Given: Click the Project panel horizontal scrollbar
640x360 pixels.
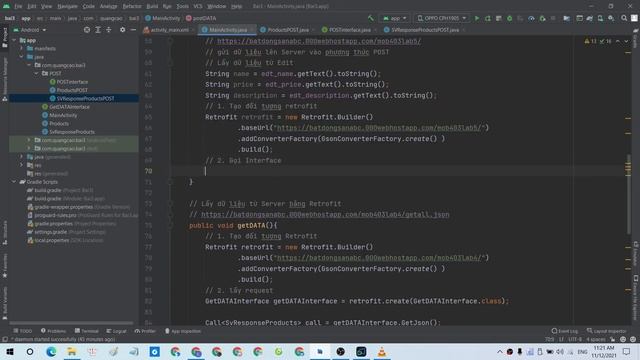Looking at the screenshot, I should 71,323.
